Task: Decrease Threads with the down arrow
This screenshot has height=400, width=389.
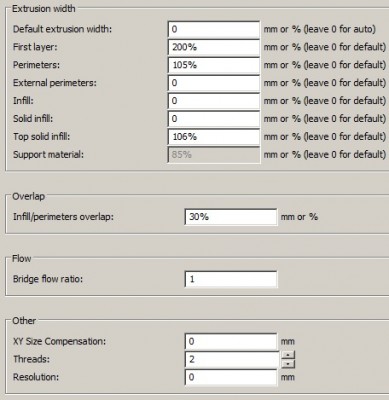Action: 288,363
